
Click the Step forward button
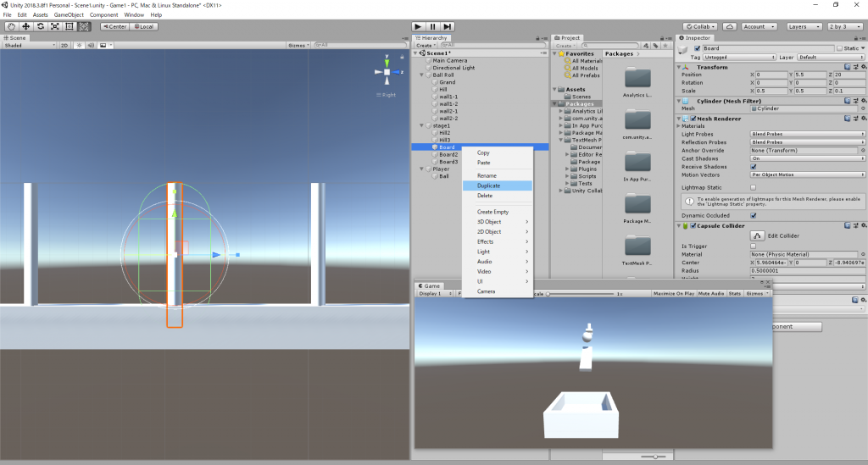[448, 26]
